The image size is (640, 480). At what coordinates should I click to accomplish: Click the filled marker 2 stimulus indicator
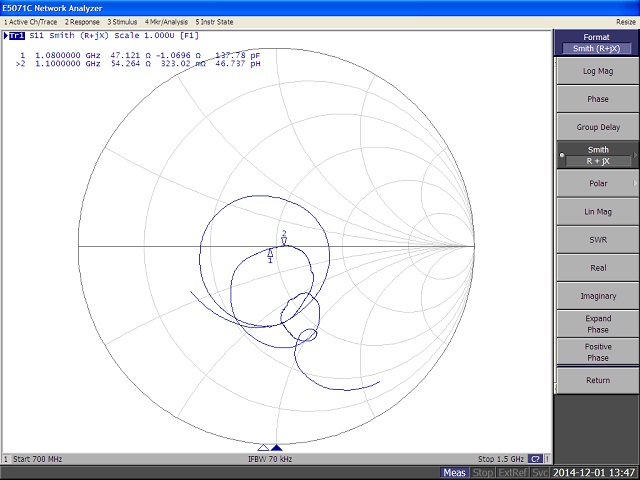tap(277, 448)
